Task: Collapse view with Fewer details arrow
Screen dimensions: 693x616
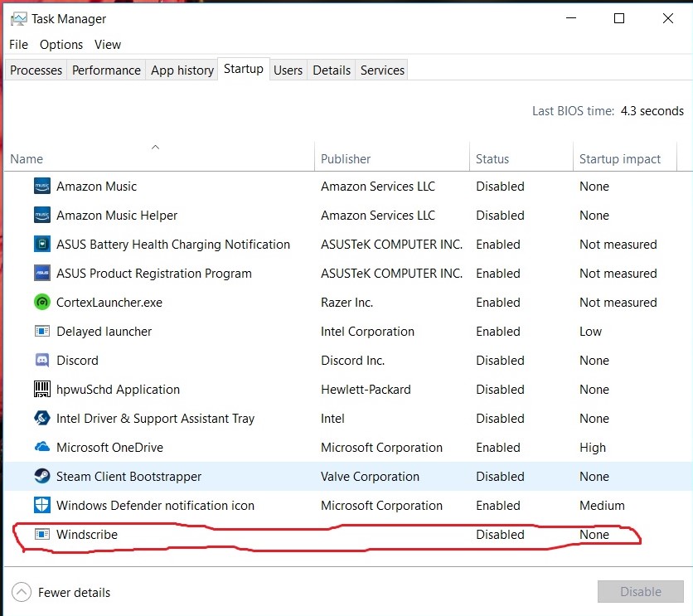Action: point(22,592)
